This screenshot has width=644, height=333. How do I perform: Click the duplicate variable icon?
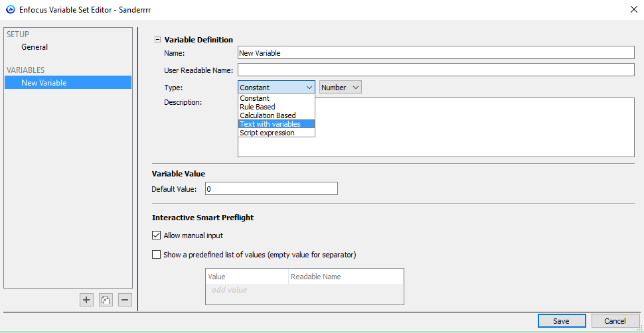tap(106, 300)
